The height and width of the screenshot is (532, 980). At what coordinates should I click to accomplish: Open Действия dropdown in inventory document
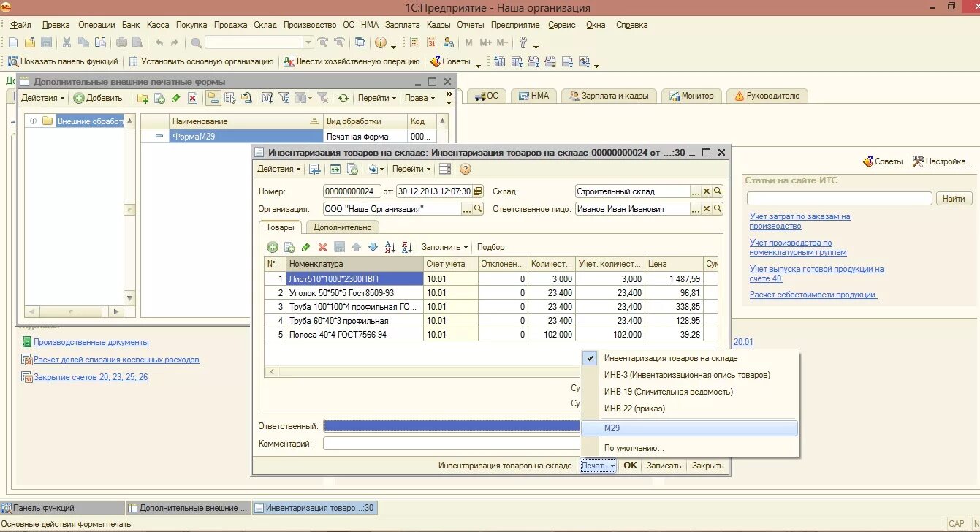pos(278,169)
